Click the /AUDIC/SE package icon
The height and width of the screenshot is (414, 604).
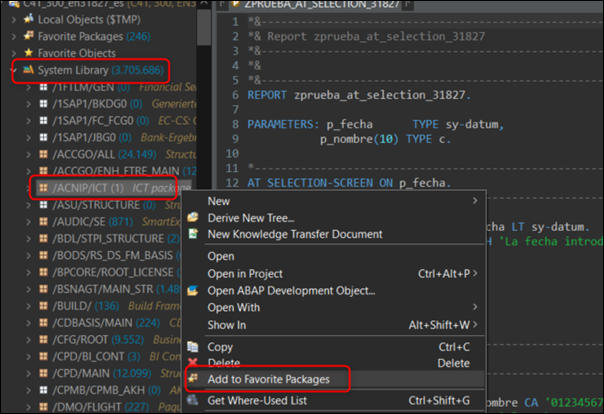tap(44, 222)
